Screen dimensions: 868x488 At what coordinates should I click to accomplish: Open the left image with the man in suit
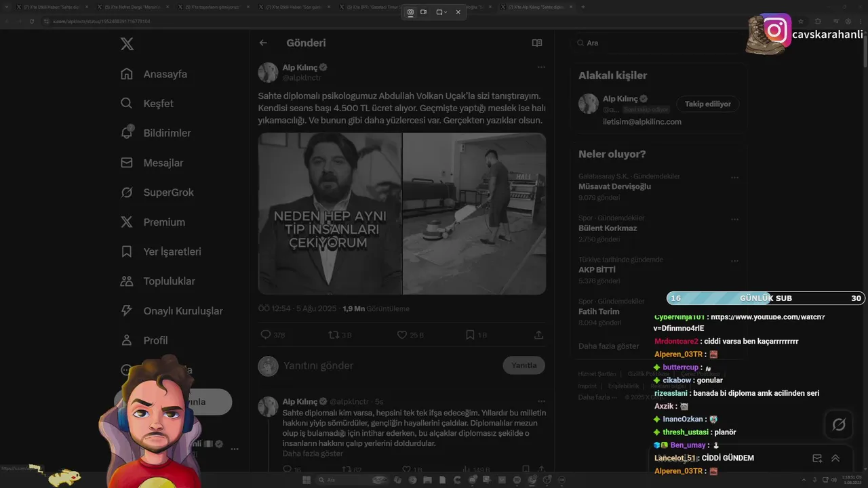pyautogui.click(x=330, y=213)
